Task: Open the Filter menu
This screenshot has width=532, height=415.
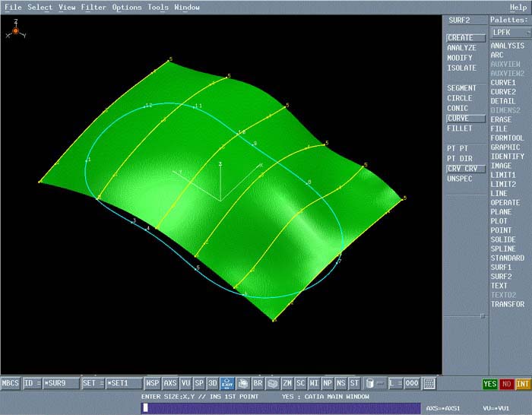Action: tap(93, 7)
